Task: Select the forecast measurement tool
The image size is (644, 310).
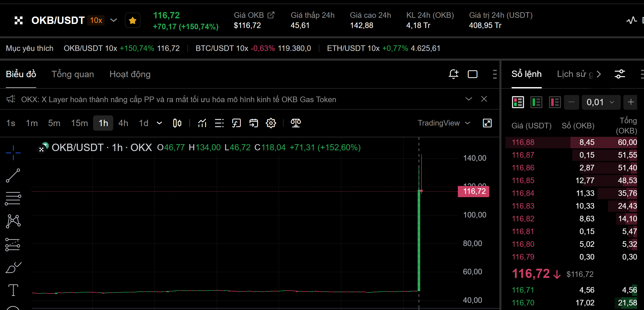Action: (13, 245)
